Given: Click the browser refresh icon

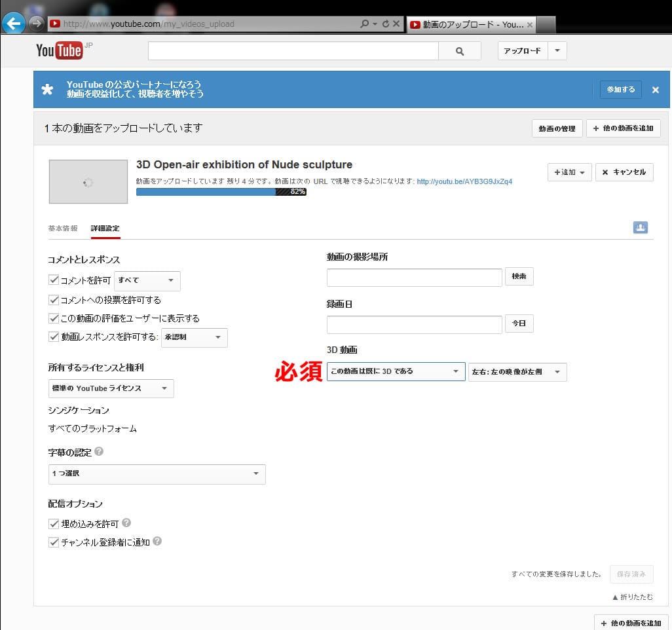Looking at the screenshot, I should pyautogui.click(x=386, y=24).
